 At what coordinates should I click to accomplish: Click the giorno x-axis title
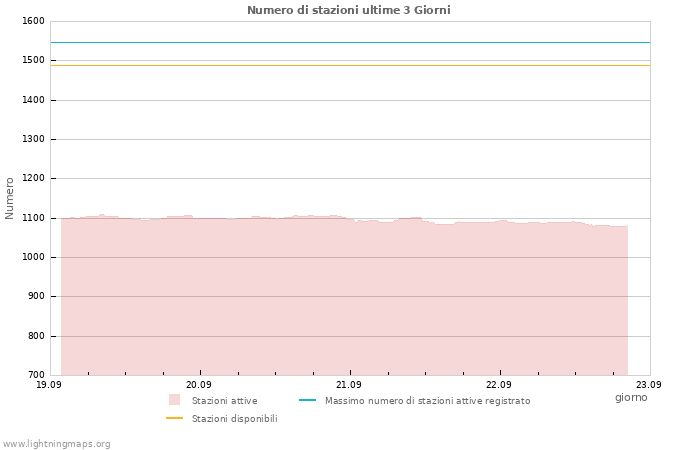point(631,397)
